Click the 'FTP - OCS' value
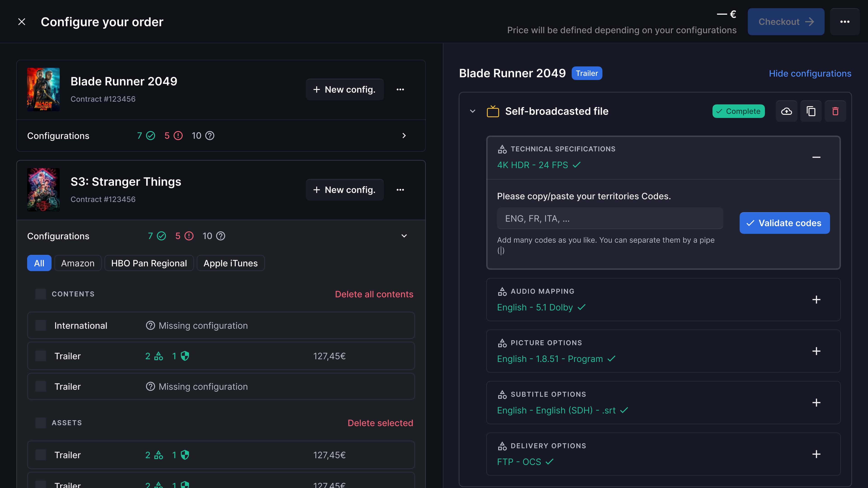The height and width of the screenshot is (488, 868). [519, 462]
